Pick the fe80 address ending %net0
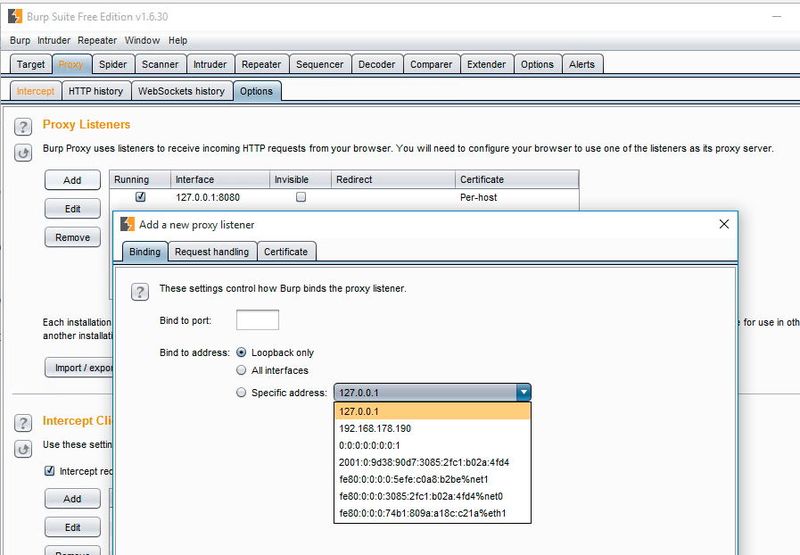 point(433,496)
